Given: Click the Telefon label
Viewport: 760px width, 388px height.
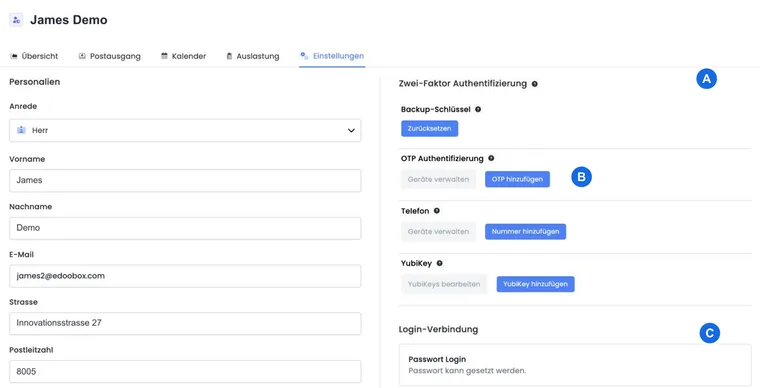Looking at the screenshot, I should click(x=415, y=211).
